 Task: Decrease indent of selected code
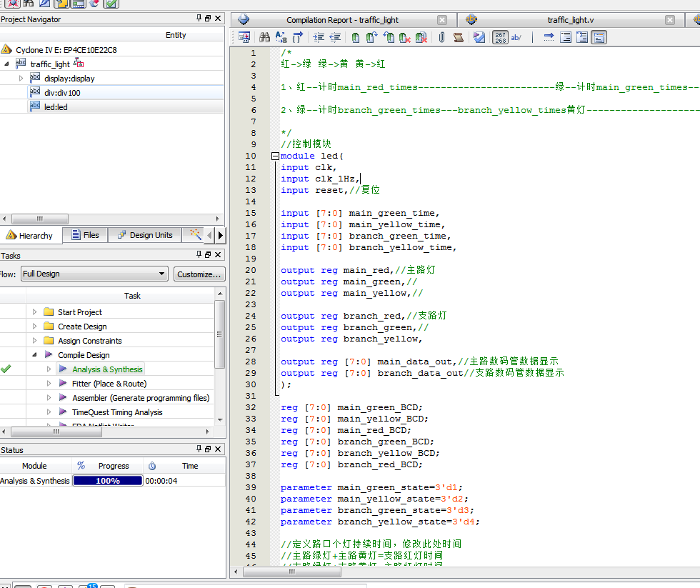coord(335,37)
